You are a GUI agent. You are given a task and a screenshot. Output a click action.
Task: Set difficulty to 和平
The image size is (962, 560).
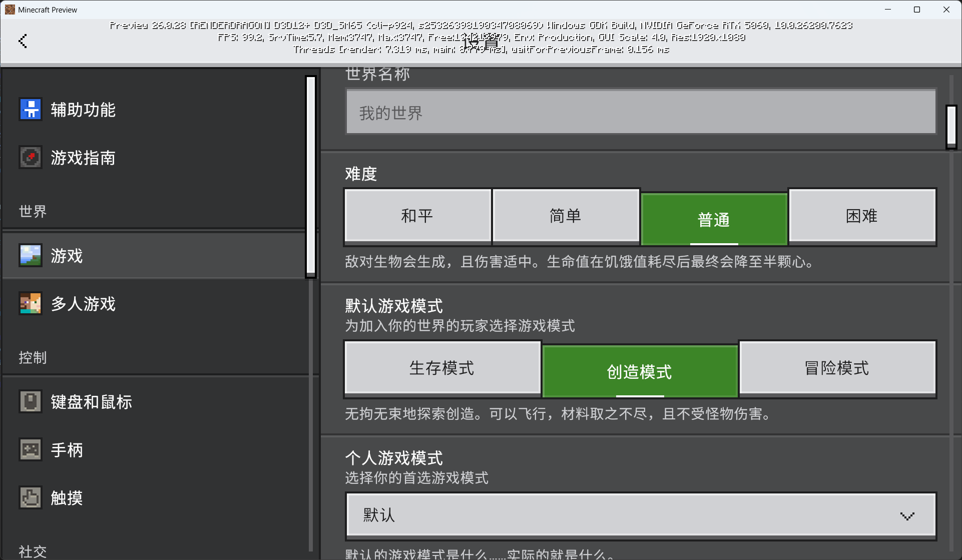[x=417, y=216]
